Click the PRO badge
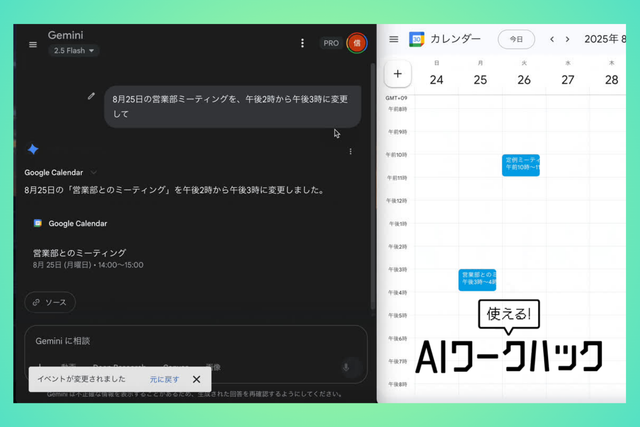Image resolution: width=640 pixels, height=427 pixels. pyautogui.click(x=330, y=43)
